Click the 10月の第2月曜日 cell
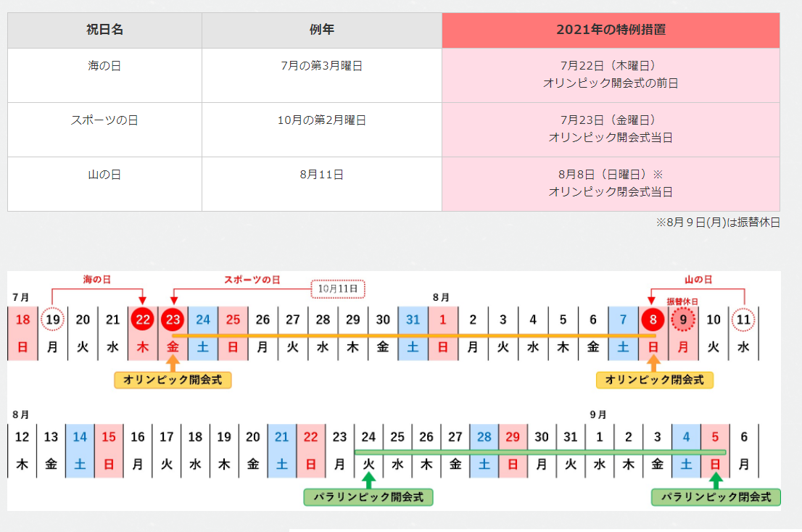Screen dimensions: 802x532 [x=322, y=129]
